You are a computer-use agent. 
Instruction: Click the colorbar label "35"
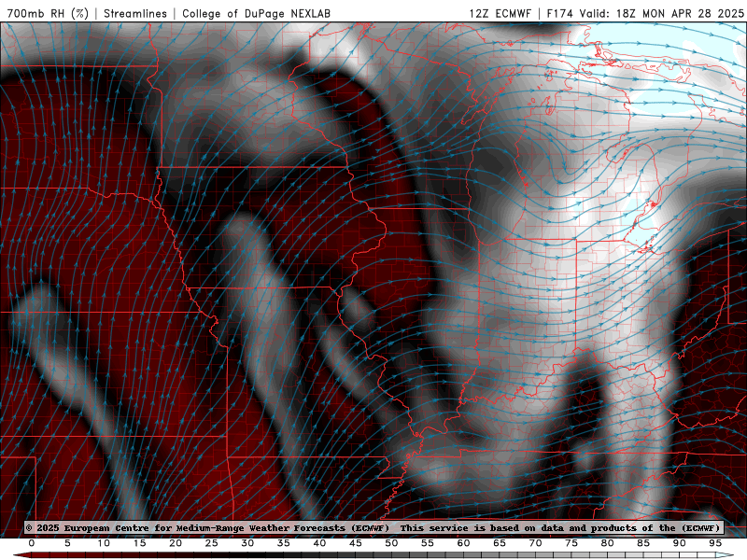point(284,543)
